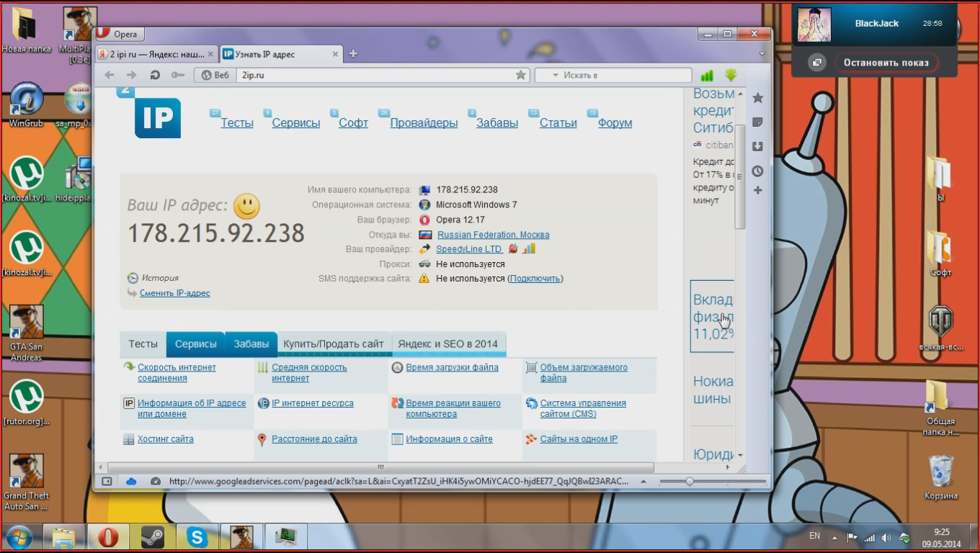Open a new tab with the plus button

(353, 54)
